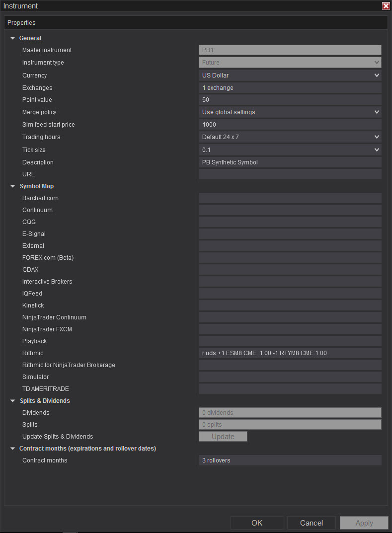The image size is (392, 533).
Task: Click the URL input field
Action: tap(290, 174)
